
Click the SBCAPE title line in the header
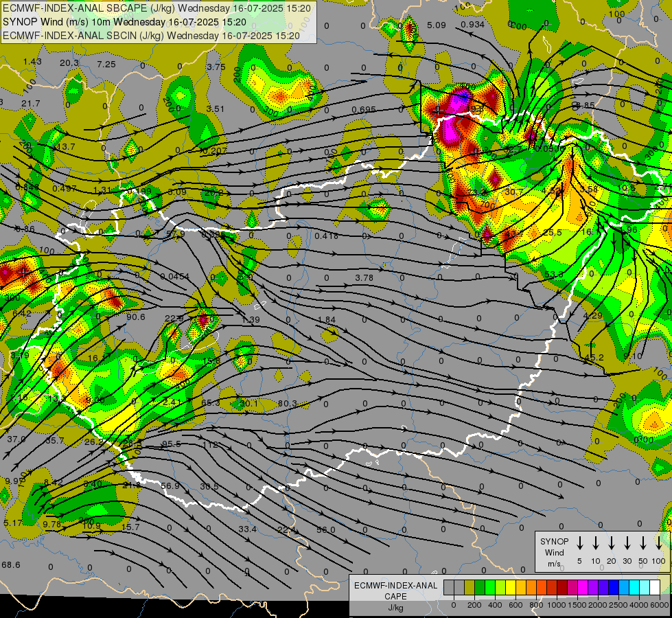[157, 8]
